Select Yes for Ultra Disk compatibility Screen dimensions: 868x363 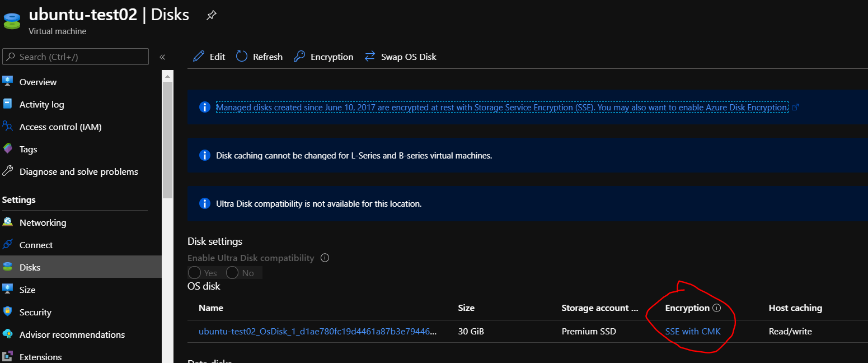pos(194,273)
